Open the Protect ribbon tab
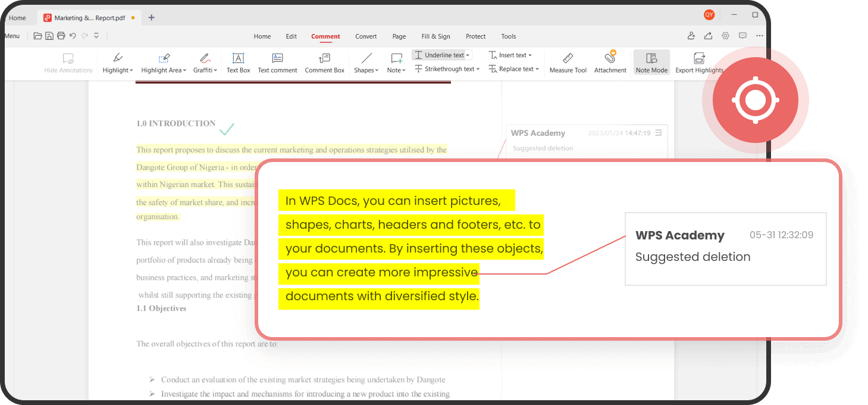This screenshot has height=405, width=868. [x=475, y=36]
